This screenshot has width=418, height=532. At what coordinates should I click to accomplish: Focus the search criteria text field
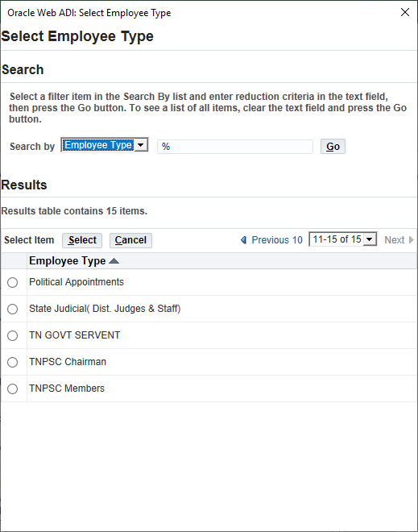(235, 147)
